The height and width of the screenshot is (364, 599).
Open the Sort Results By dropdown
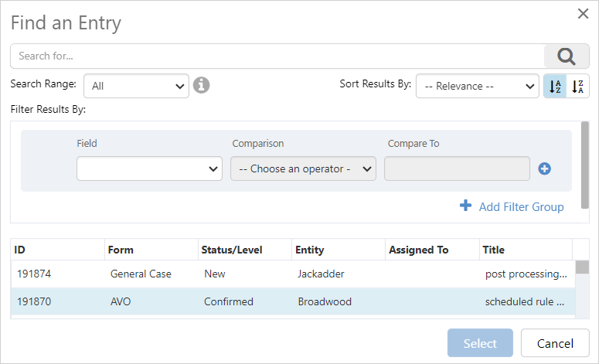[x=477, y=86]
